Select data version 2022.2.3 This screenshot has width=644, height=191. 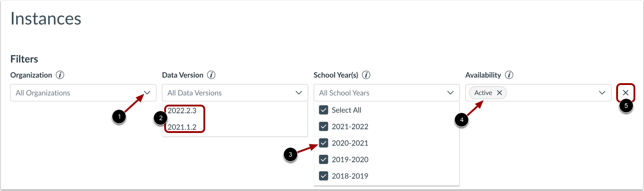182,111
